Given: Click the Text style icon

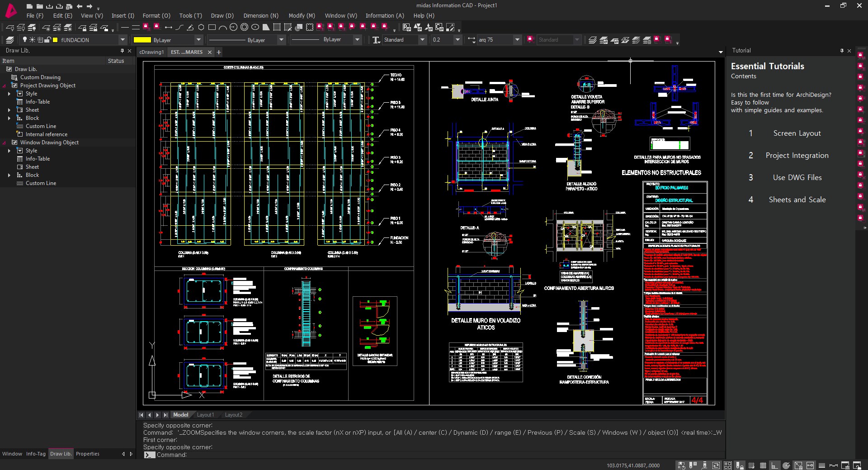Looking at the screenshot, I should 376,40.
